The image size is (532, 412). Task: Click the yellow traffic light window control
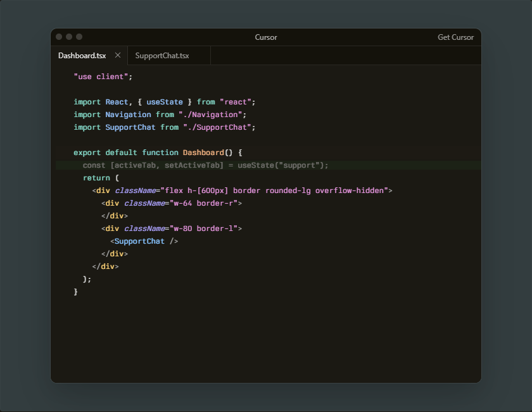[x=68, y=37]
